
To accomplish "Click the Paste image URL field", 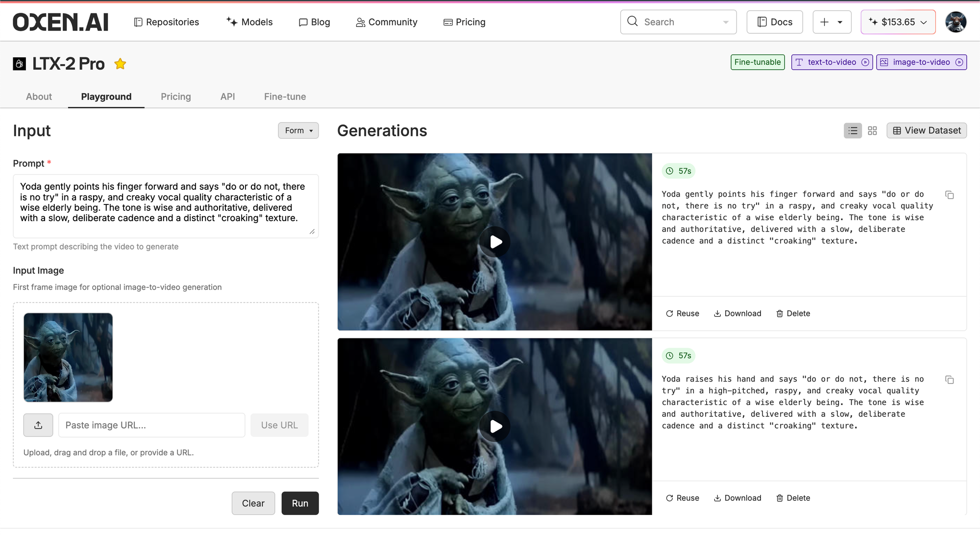I will pos(151,425).
